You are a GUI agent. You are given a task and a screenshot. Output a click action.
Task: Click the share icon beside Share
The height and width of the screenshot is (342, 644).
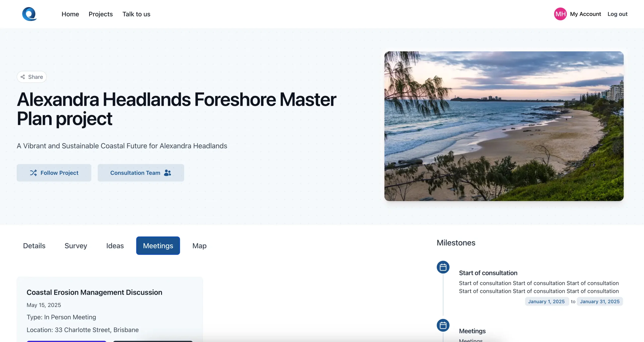(23, 77)
